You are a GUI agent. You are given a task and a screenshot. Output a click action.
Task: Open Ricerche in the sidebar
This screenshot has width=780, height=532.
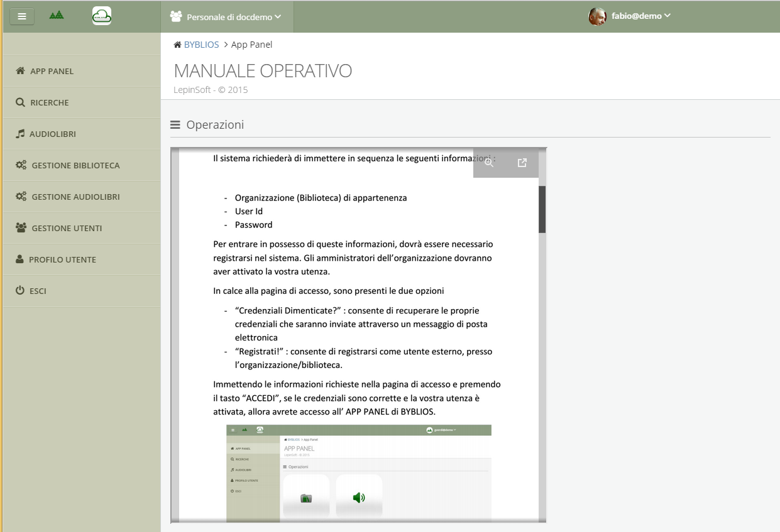pos(82,102)
